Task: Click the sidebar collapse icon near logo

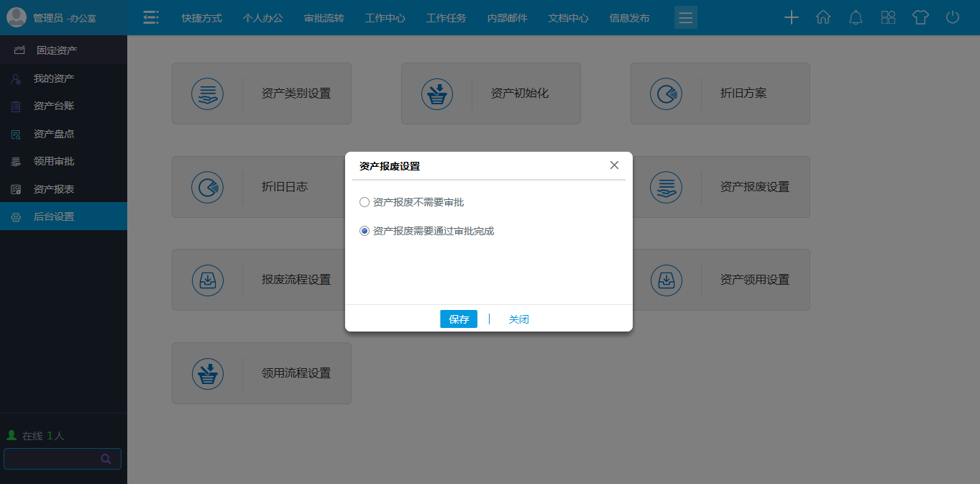Action: (x=151, y=17)
